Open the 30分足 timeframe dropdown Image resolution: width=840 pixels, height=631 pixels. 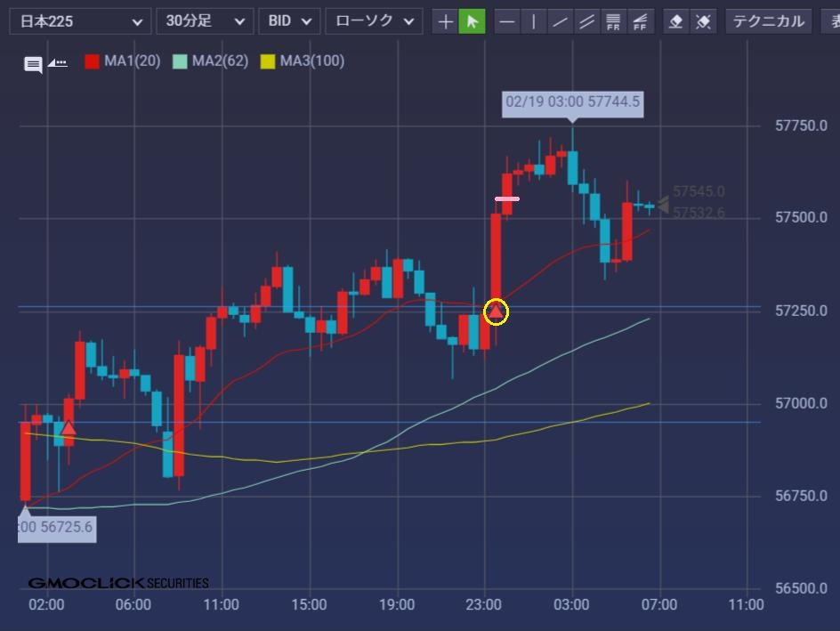coord(204,21)
